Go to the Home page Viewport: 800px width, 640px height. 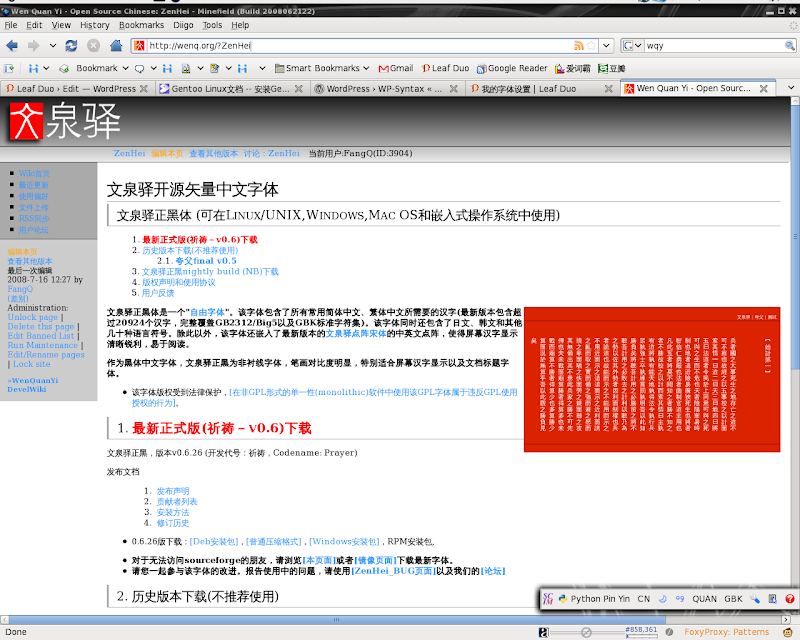point(116,46)
